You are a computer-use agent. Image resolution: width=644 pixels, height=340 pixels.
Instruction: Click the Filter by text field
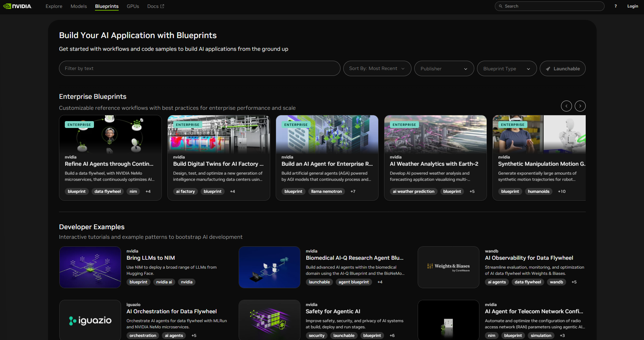pos(199,69)
